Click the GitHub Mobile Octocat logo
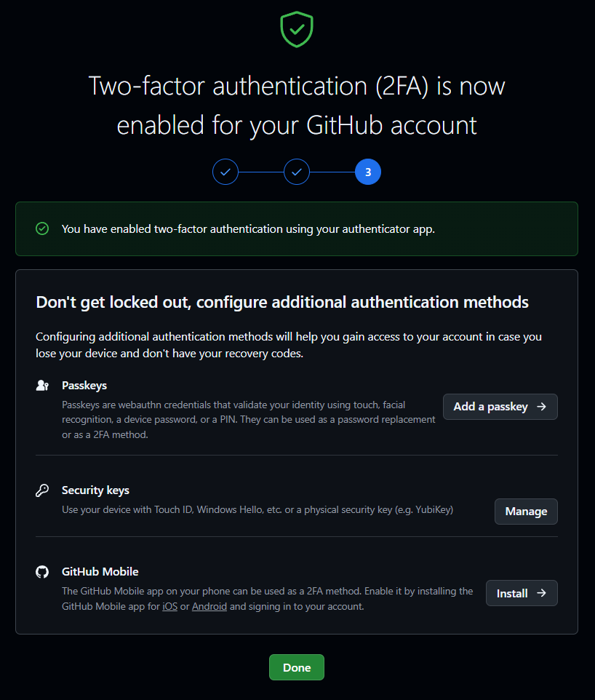The height and width of the screenshot is (700, 595). tap(42, 571)
